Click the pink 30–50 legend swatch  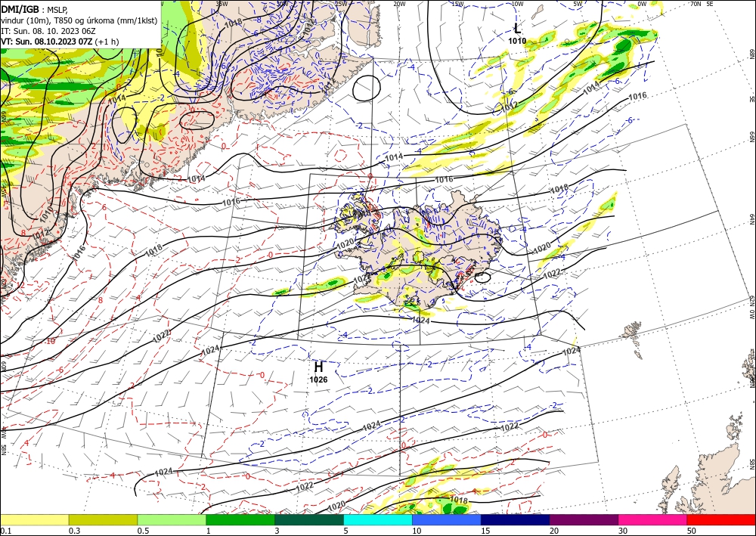tap(653, 519)
